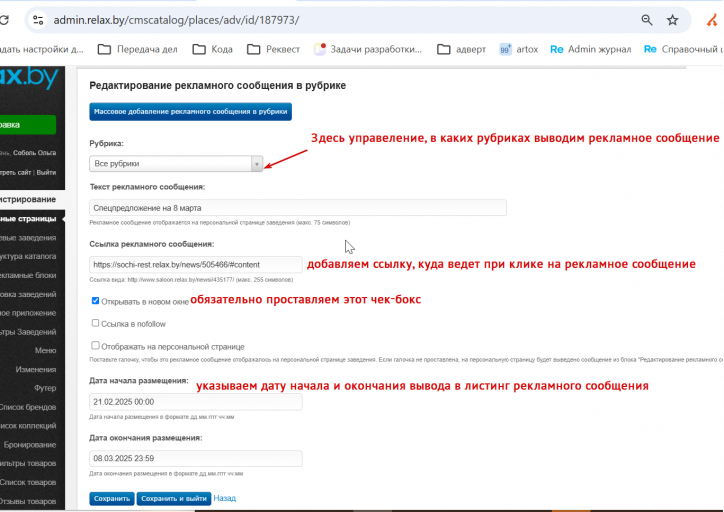This screenshot has height=512, width=724.
Task: Open sidebar 'приложение' item
Action: click(28, 313)
